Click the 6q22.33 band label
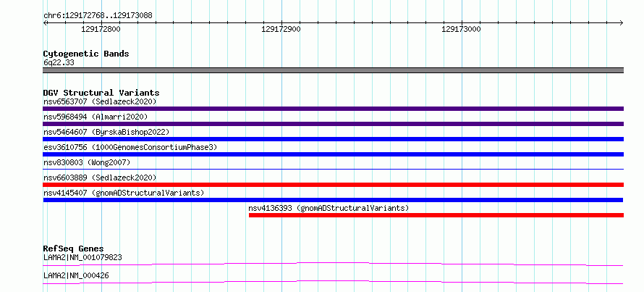Screen dimensions: 644x292 pos(59,63)
